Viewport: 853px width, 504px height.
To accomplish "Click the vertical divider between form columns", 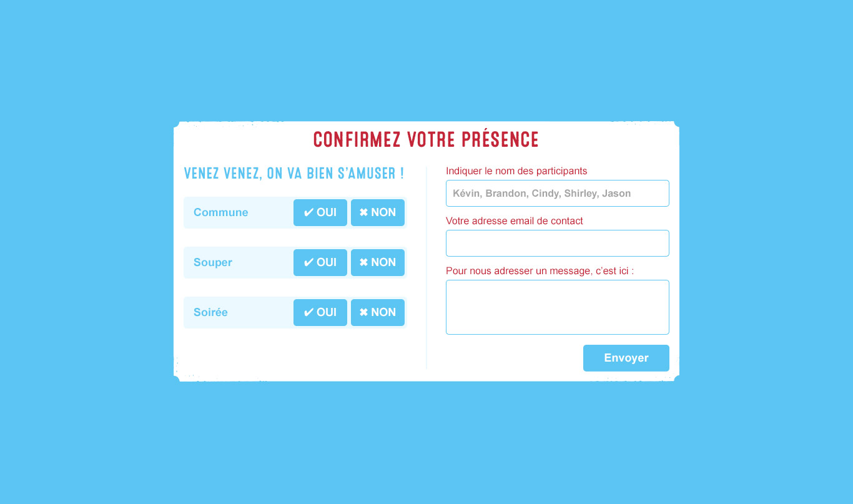I will (426, 269).
